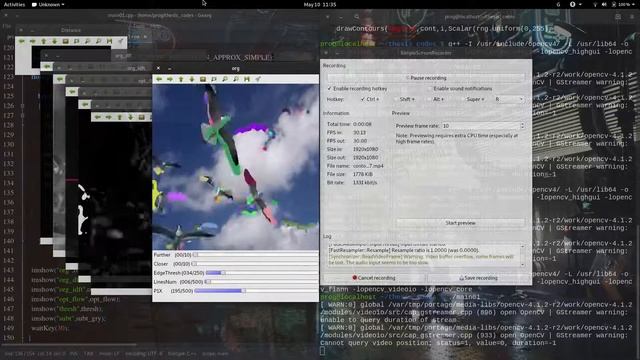Reset zoom to x1 in Distance window
Screen dimensions: 640x360
65,41
